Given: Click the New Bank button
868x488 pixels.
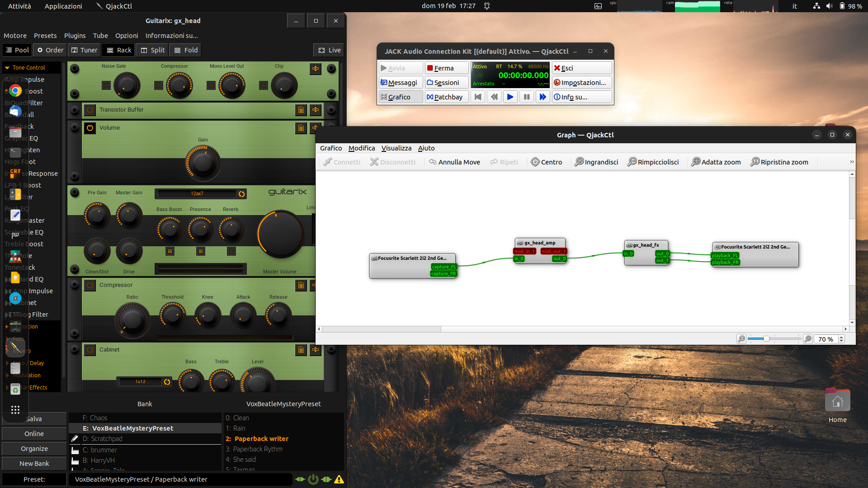Looking at the screenshot, I should 34,464.
